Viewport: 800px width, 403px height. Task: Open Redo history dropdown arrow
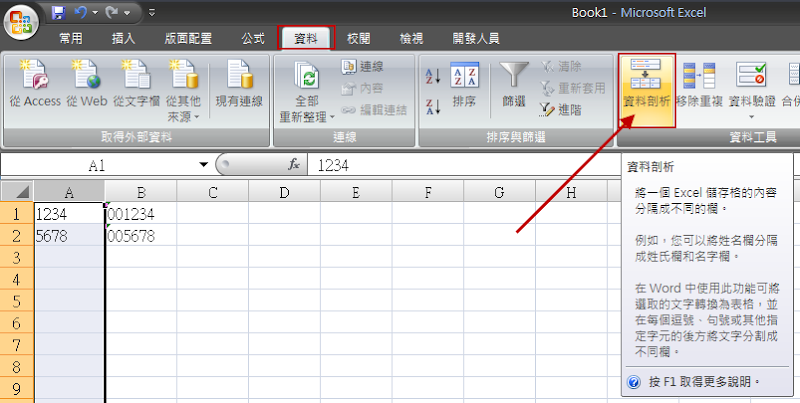pyautogui.click(x=127, y=13)
